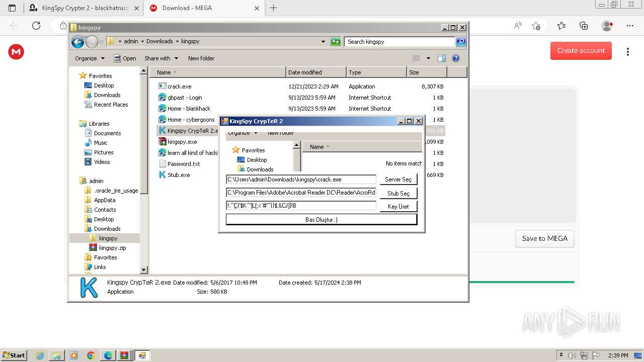Select learn all kind of hacking shortcut

(188, 153)
